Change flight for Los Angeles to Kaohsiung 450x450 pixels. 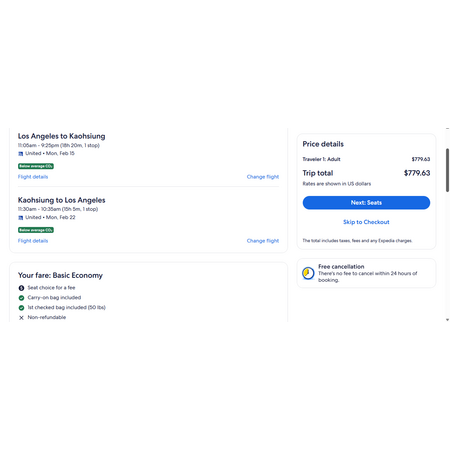point(263,177)
